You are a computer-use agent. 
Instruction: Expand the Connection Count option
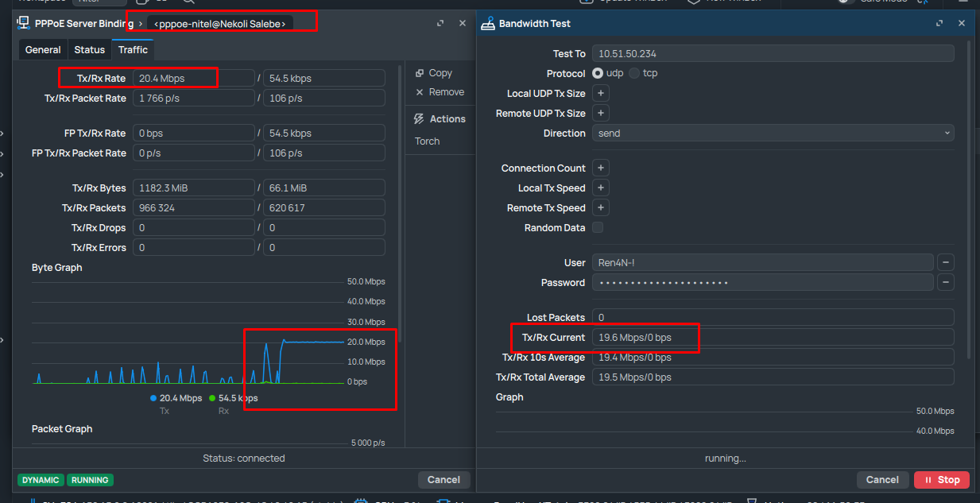coord(601,168)
